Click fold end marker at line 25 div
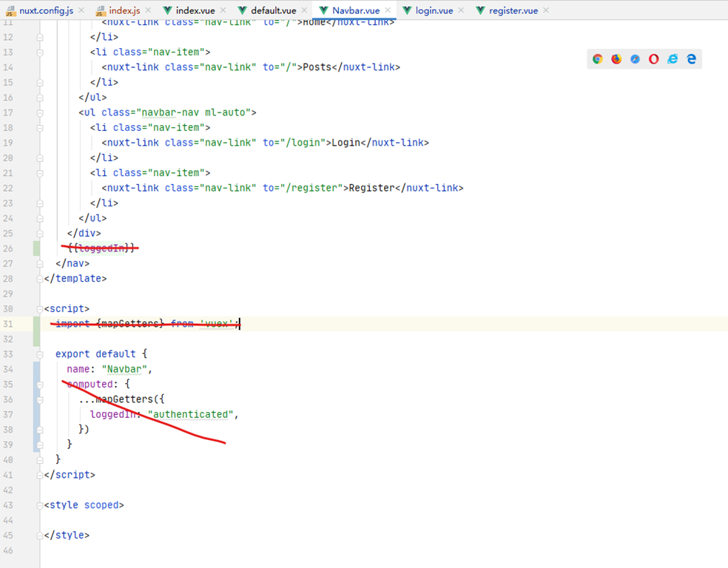 (x=40, y=234)
